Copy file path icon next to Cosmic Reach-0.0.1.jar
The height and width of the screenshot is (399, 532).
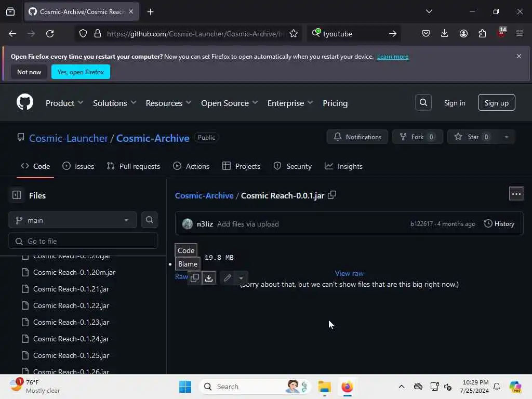pos(332,195)
